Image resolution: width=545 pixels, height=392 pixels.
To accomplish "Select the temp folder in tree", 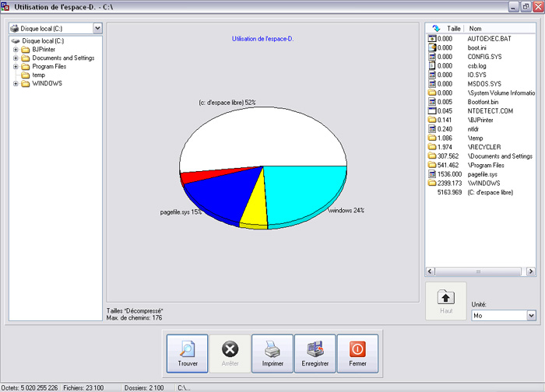I will click(38, 75).
